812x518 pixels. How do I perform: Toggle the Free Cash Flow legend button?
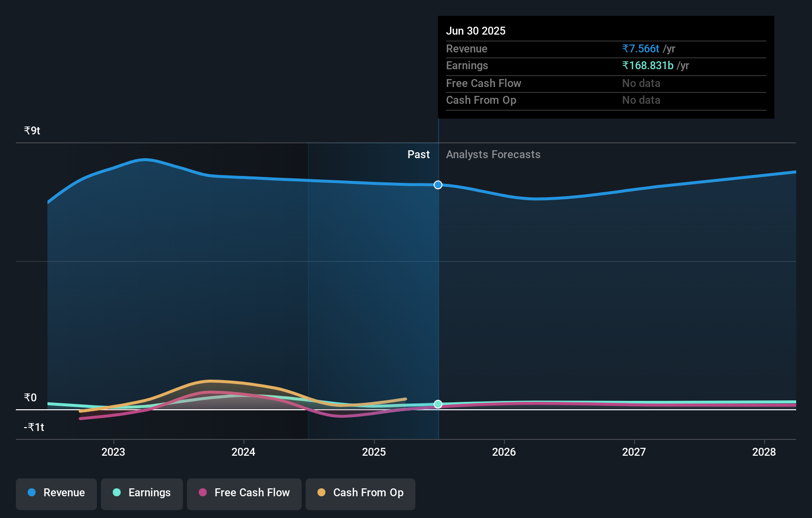click(244, 494)
